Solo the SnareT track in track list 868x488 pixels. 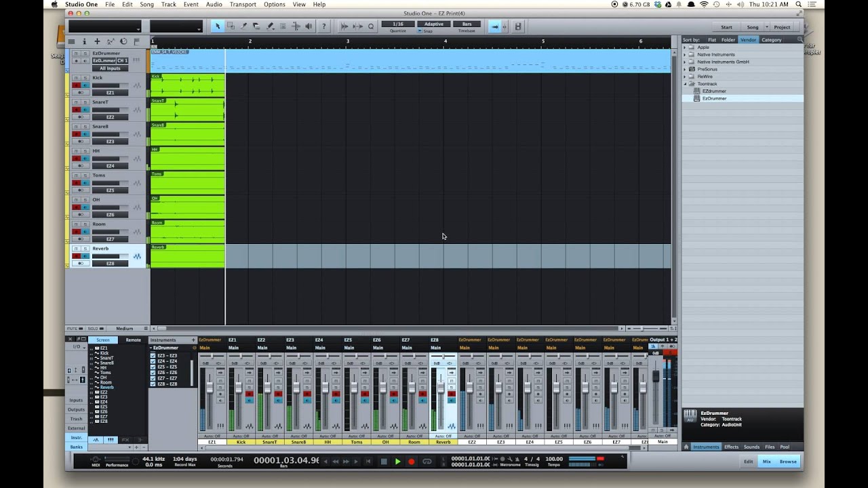tap(85, 102)
